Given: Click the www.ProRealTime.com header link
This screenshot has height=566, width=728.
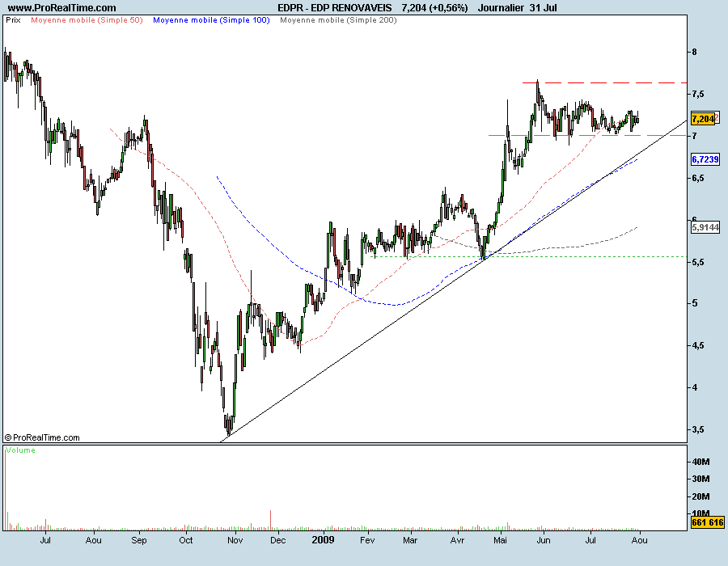Looking at the screenshot, I should tap(62, 8).
